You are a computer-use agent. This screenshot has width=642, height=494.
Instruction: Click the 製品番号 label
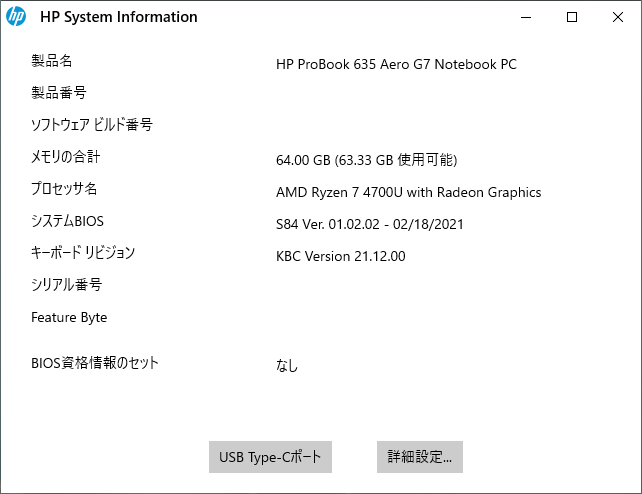click(x=59, y=93)
